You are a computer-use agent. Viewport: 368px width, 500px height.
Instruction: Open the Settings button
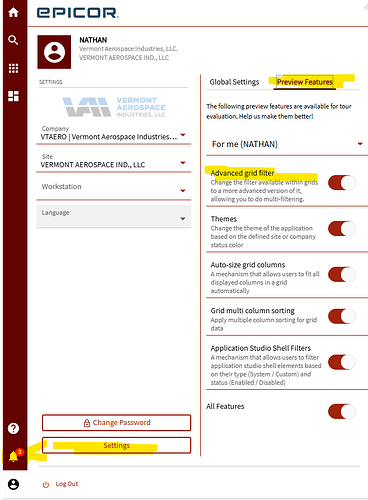coord(116,445)
